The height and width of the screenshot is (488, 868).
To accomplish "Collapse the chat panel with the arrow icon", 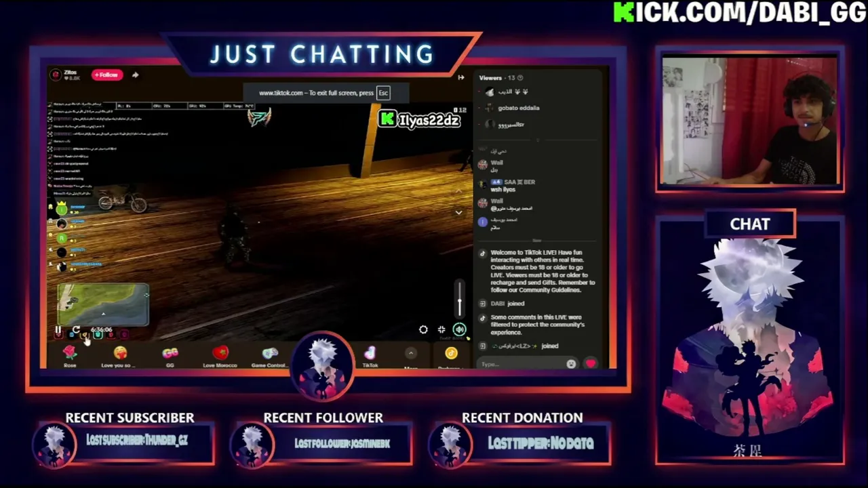I will [461, 78].
